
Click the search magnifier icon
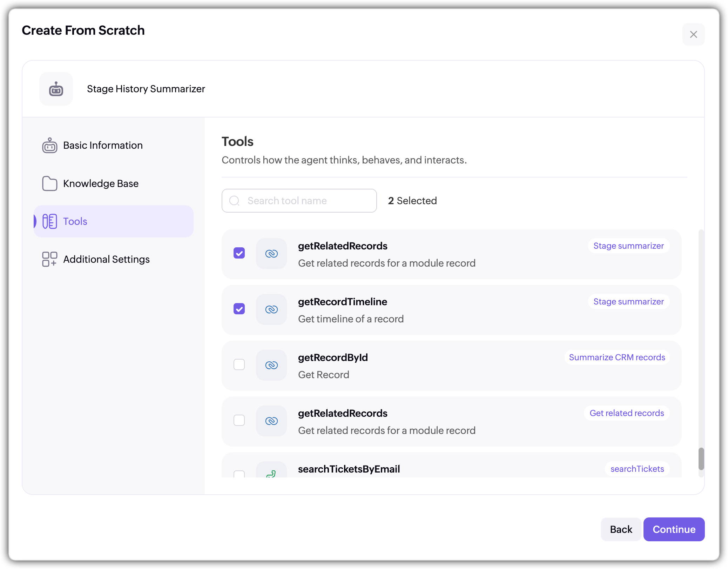tap(234, 201)
